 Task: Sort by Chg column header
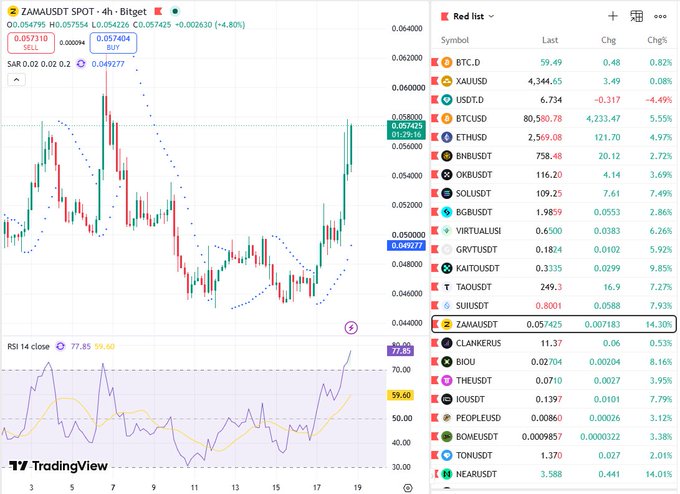click(x=608, y=40)
